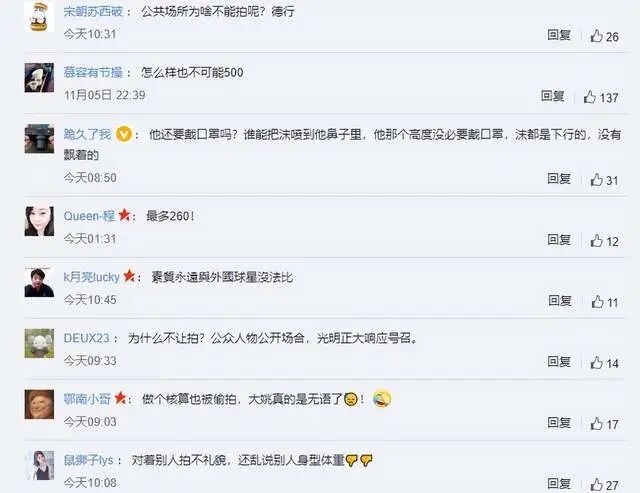The height and width of the screenshot is (493, 640).
Task: Like the comment with 31 thumbs-up
Action: pos(596,180)
